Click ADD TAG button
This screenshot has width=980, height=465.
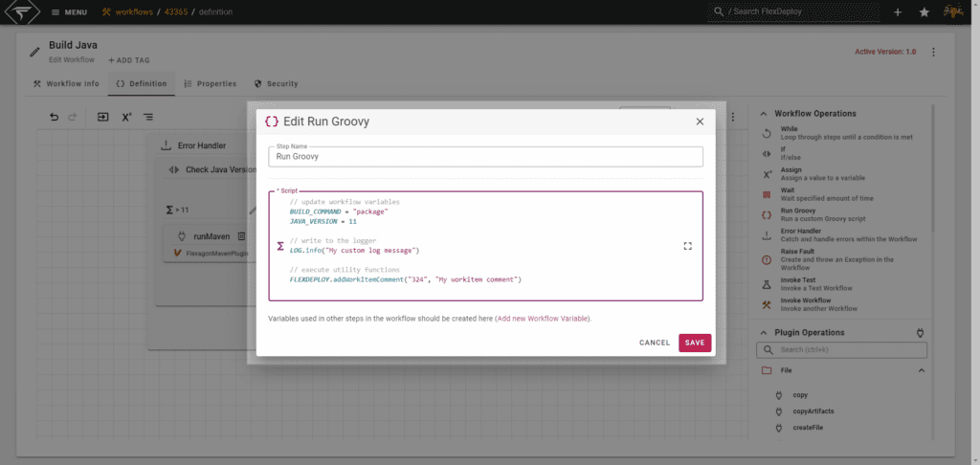[x=129, y=60]
